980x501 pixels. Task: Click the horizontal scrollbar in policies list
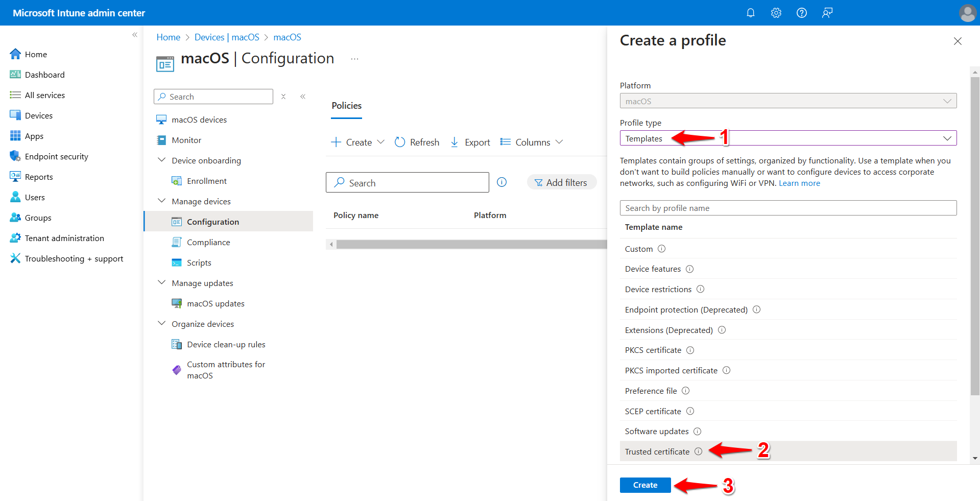(x=471, y=245)
